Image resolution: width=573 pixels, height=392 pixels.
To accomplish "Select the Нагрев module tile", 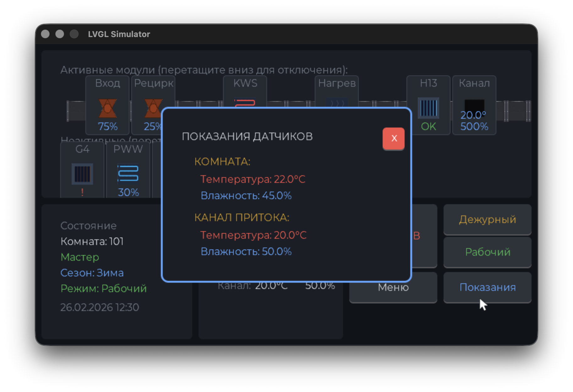I will pos(336,91).
